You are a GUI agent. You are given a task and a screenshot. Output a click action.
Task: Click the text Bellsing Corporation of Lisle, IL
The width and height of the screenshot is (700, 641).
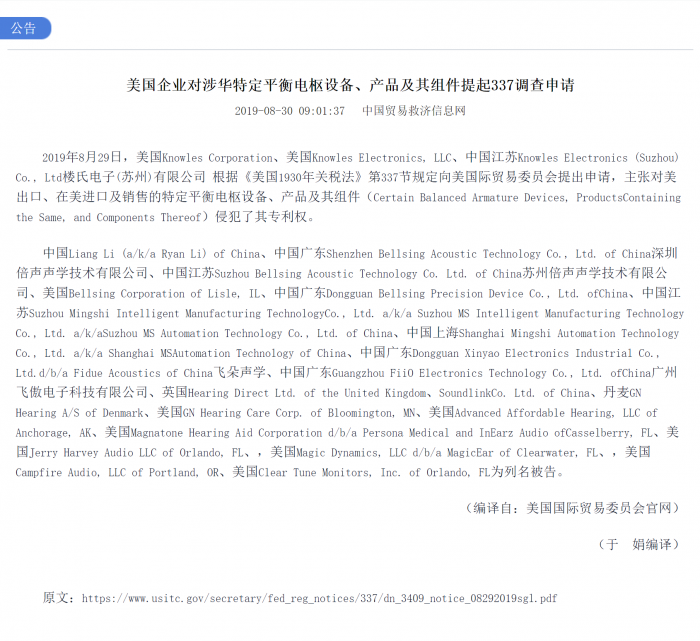164,294
